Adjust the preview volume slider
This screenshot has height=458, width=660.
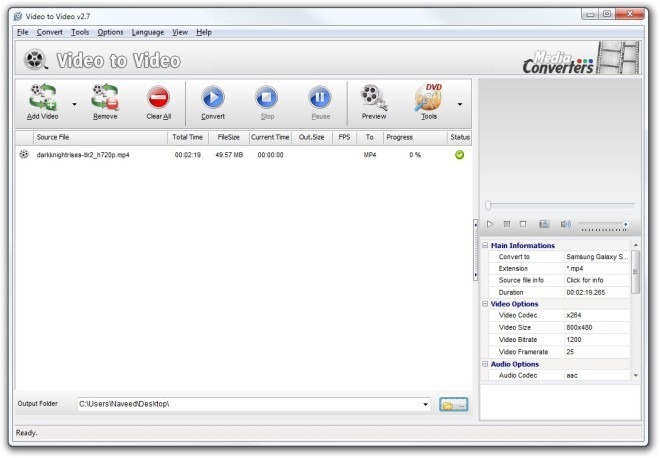click(x=603, y=225)
